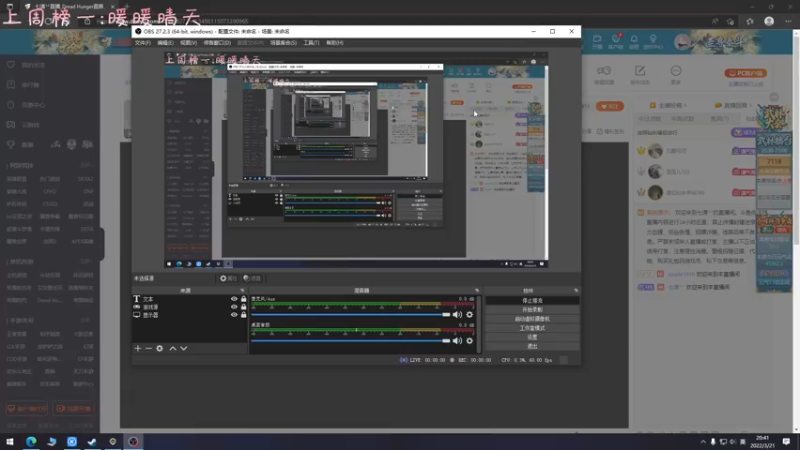Open the 停靠窗口(D) menu in OBS
Image resolution: width=800 pixels, height=450 pixels.
pos(217,43)
